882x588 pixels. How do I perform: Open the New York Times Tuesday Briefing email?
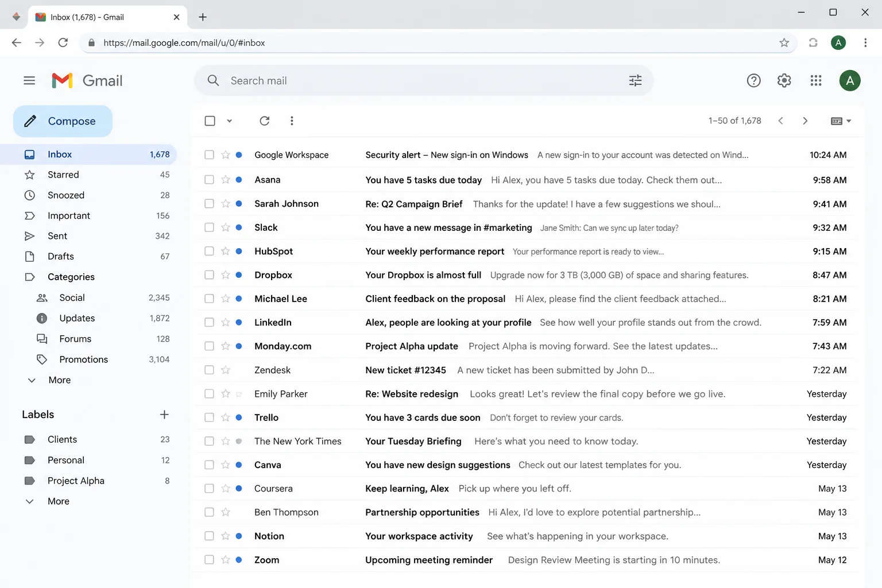click(x=525, y=441)
